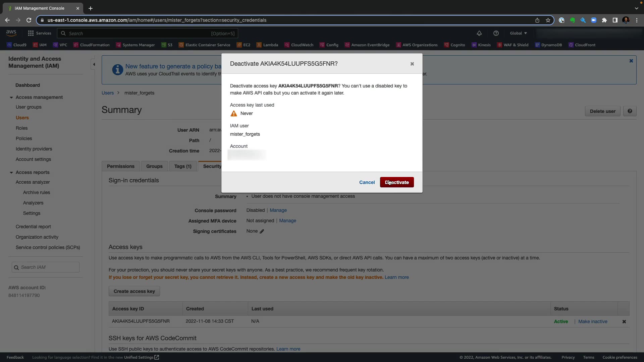644x362 pixels.
Task: Edit signing certificates pencil icon
Action: click(x=262, y=231)
